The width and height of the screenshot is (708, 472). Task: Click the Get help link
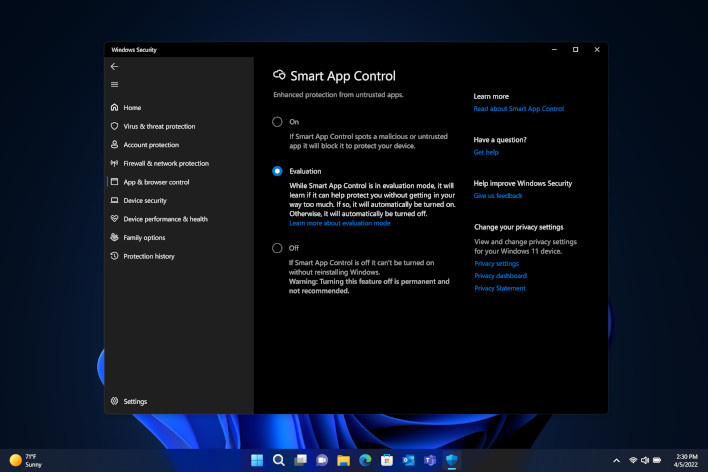[486, 152]
